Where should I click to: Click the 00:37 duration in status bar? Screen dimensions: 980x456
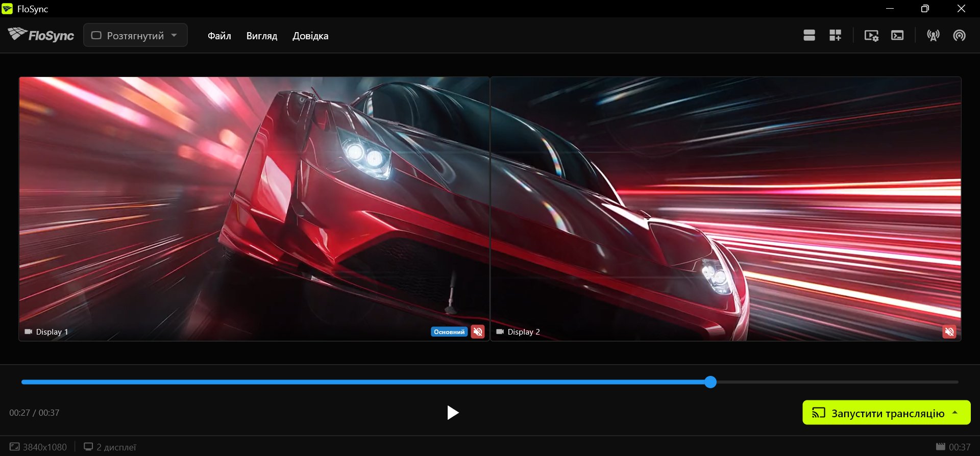[x=960, y=447]
